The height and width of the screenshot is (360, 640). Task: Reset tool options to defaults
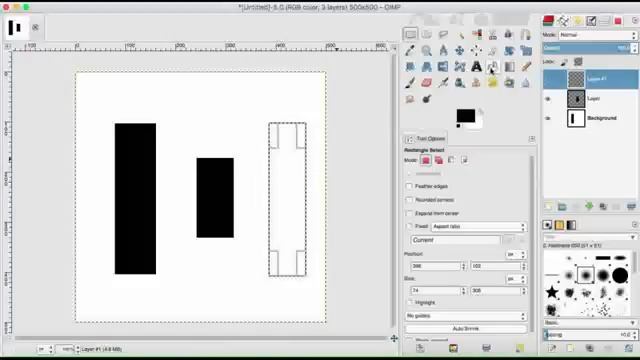click(x=520, y=348)
